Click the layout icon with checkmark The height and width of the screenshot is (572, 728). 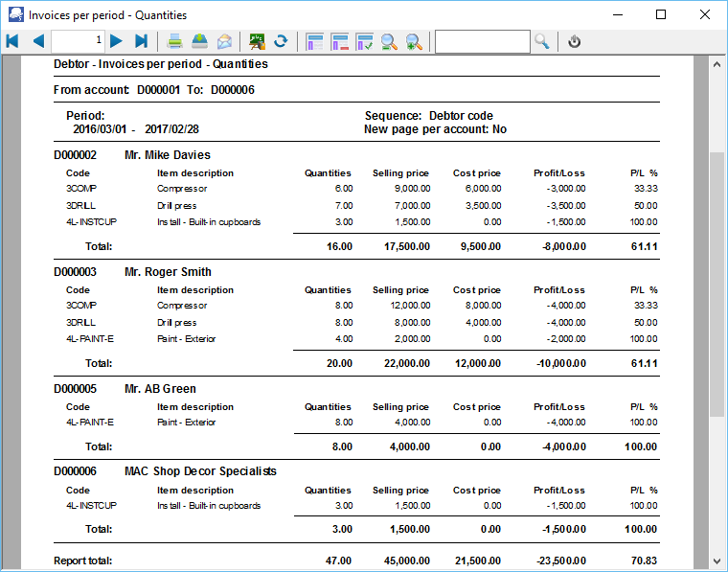(x=365, y=41)
